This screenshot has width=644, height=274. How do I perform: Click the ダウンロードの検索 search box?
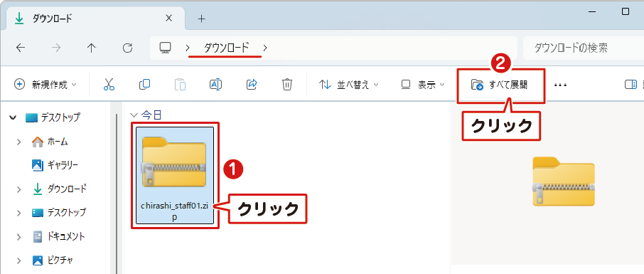tap(583, 48)
